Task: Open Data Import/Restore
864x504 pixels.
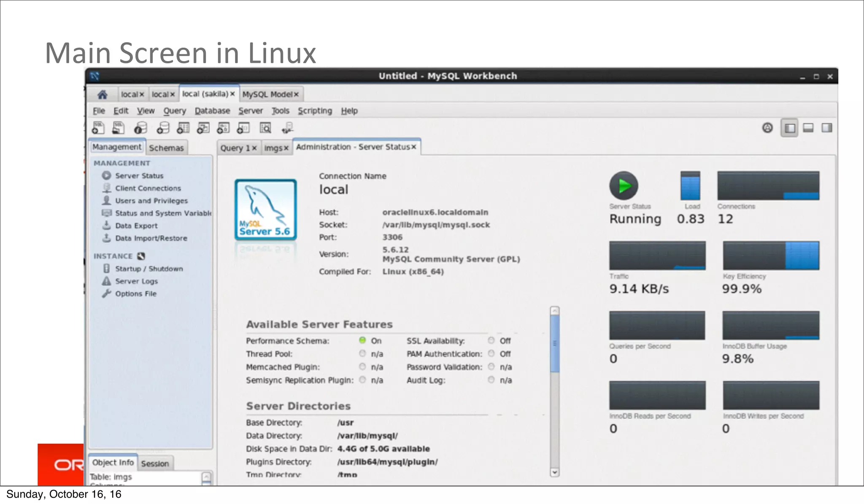Action: [151, 238]
